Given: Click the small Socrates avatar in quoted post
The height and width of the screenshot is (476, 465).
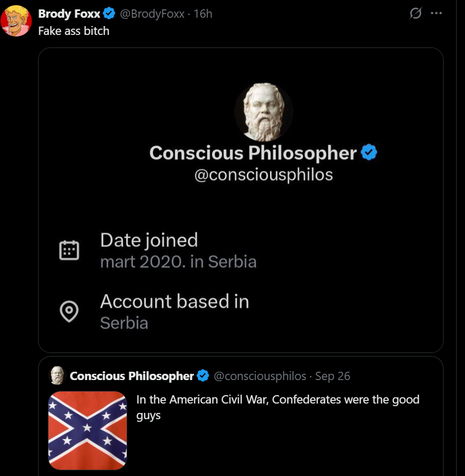Looking at the screenshot, I should (x=56, y=375).
